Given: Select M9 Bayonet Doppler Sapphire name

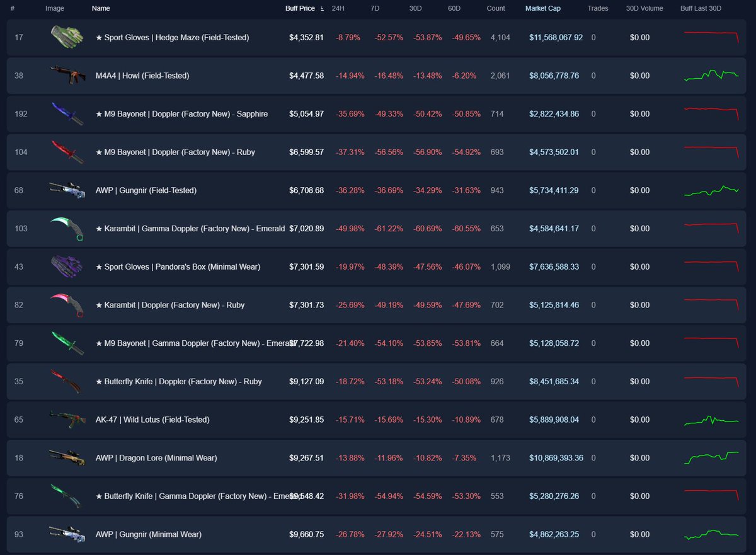Looking at the screenshot, I should click(181, 114).
